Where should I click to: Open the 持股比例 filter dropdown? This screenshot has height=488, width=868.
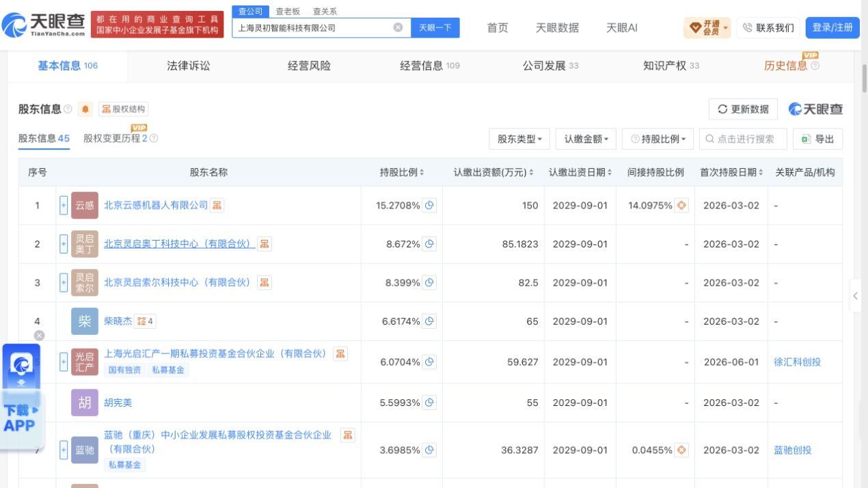tap(658, 139)
